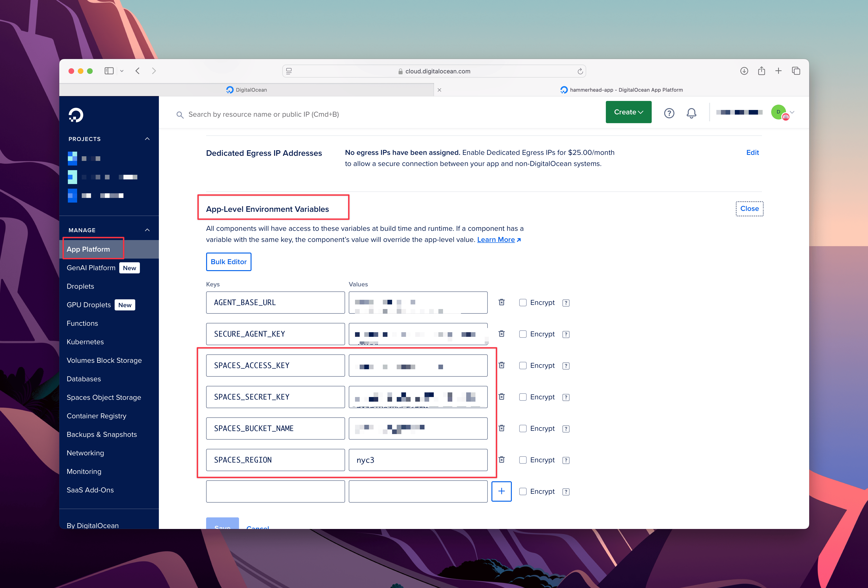
Task: Delete the AGENT_BASE_URL variable with trash icon
Action: click(x=502, y=302)
